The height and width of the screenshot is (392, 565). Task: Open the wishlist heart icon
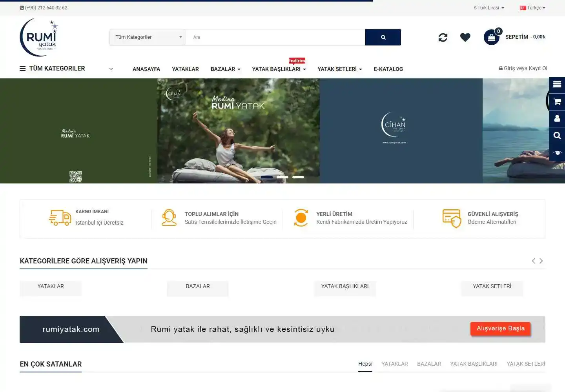tap(465, 37)
